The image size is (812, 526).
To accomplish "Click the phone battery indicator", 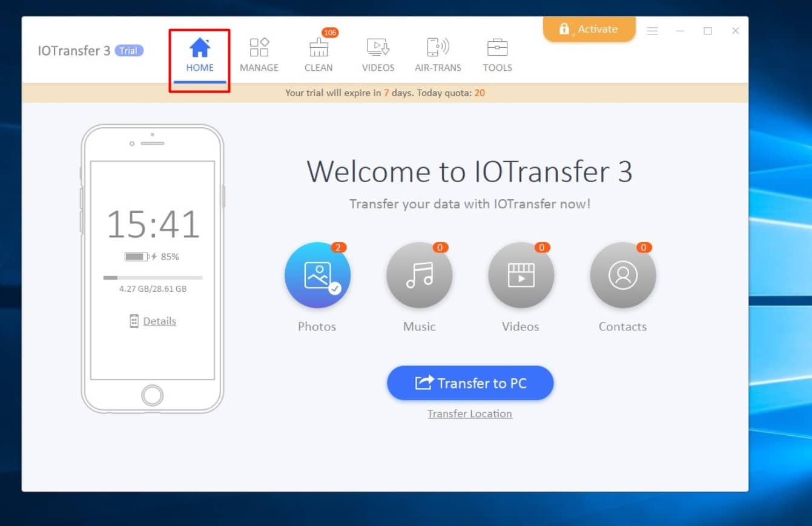I will click(x=136, y=257).
